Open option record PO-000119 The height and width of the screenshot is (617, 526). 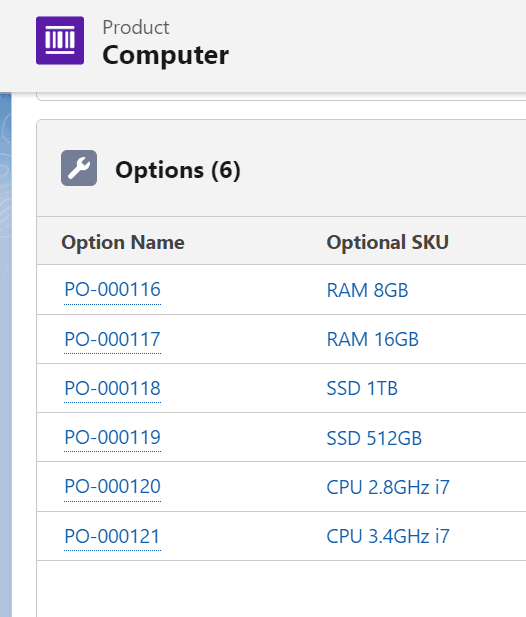112,438
